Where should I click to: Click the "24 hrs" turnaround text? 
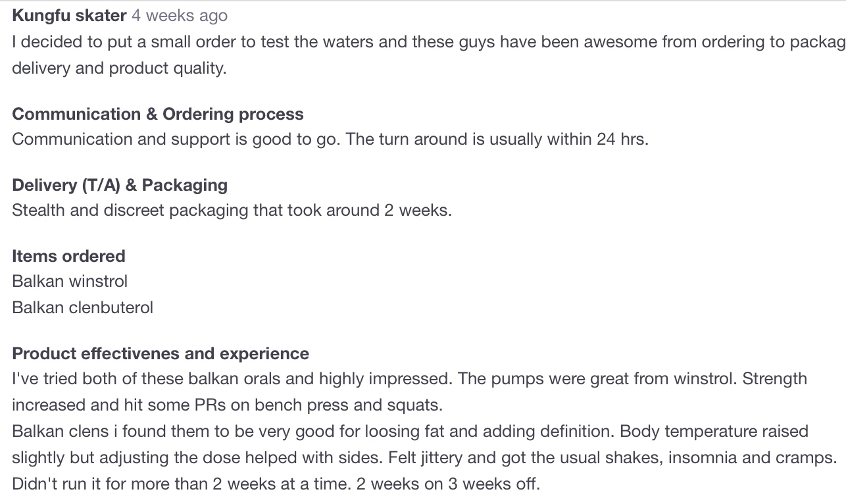coord(621,139)
